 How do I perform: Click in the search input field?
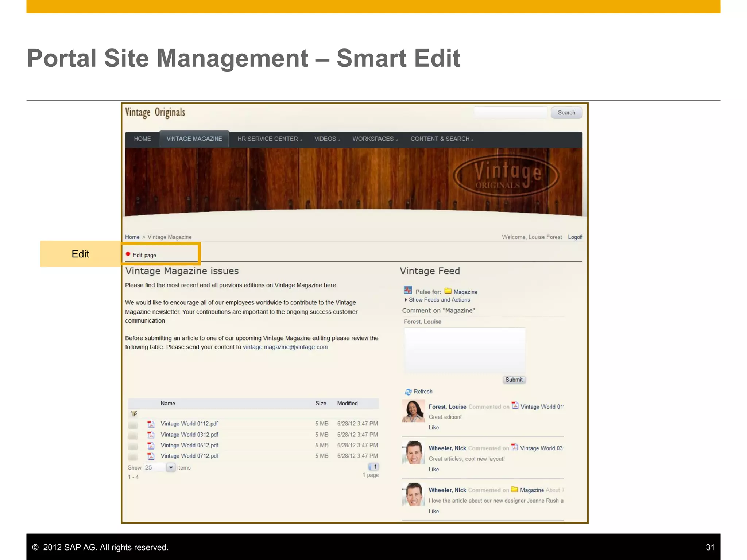[x=511, y=113]
